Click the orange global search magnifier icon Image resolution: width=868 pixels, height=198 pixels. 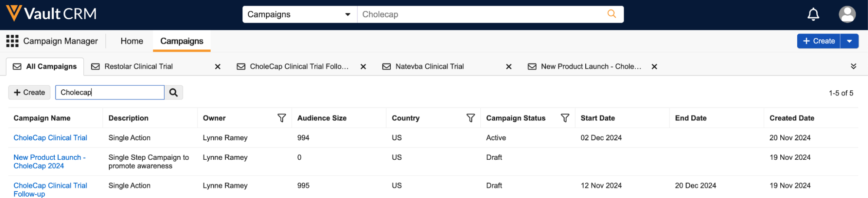(x=611, y=14)
